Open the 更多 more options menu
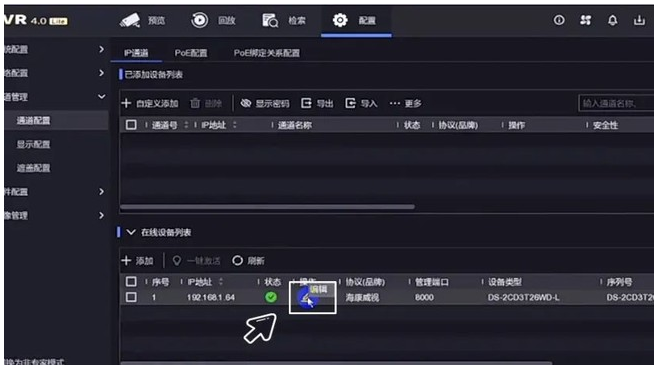This screenshot has width=655, height=365. 405,103
